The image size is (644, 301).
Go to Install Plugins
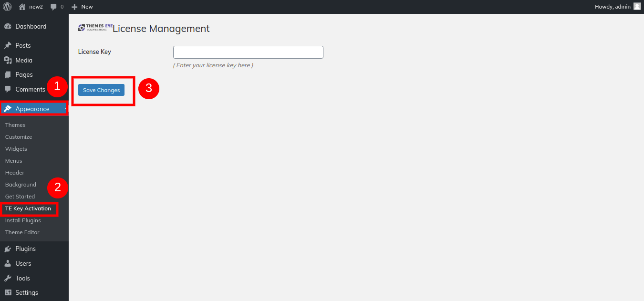tap(23, 220)
